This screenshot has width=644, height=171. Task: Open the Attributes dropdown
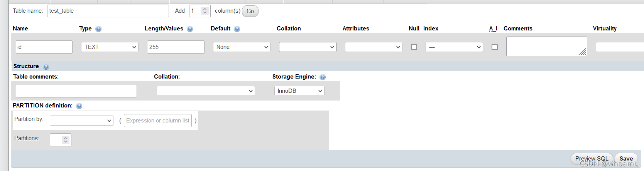pos(374,47)
